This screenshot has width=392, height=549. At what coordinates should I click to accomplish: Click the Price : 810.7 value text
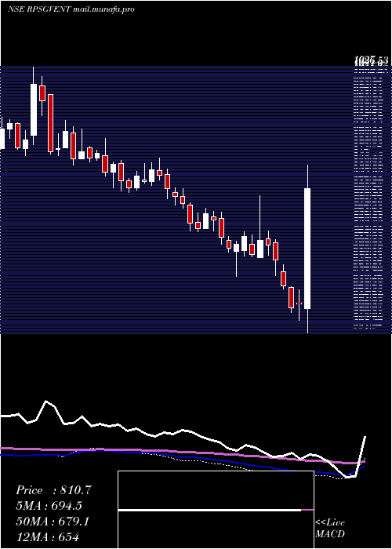pos(53,490)
